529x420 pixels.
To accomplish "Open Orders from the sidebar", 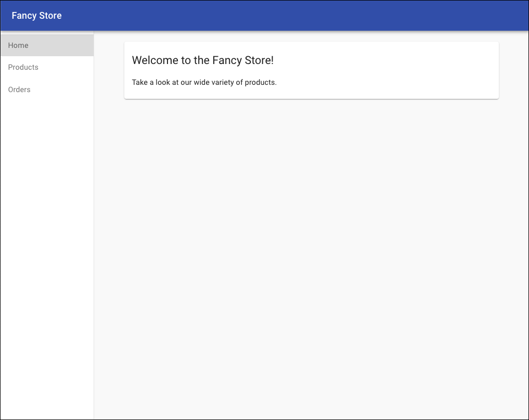I will coord(19,90).
